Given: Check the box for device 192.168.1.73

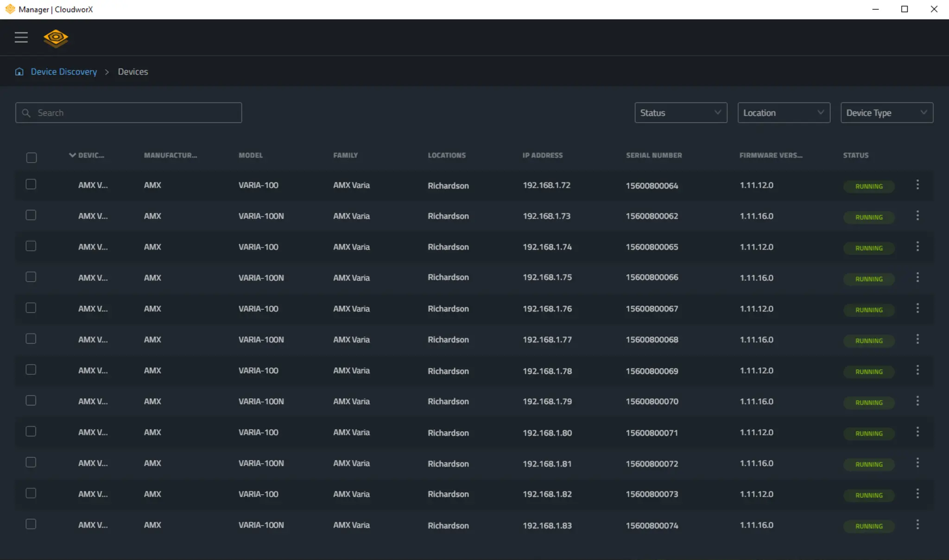Looking at the screenshot, I should pos(31,215).
